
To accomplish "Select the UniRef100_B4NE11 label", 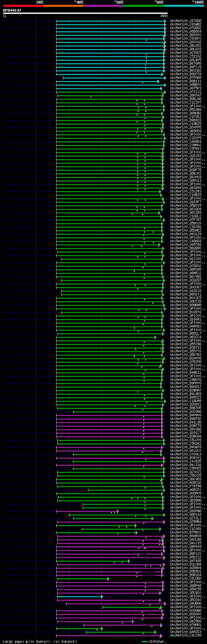I will 186,372.
